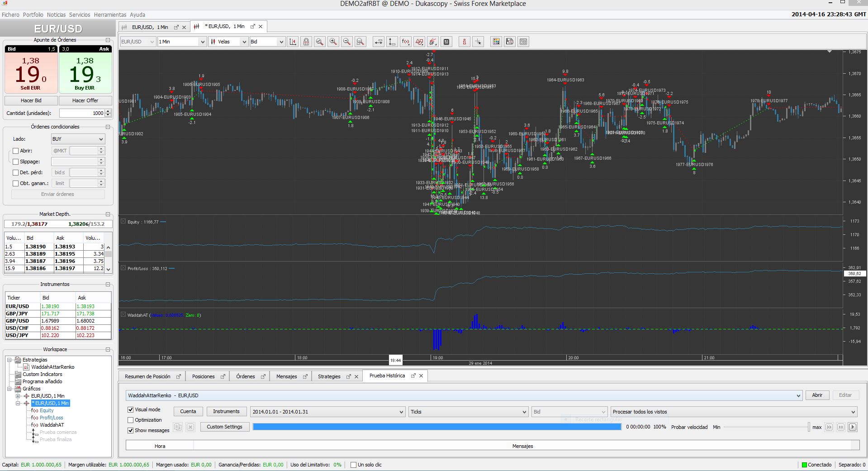Switch to the Posiciones tab
868x471 pixels.
pos(203,376)
